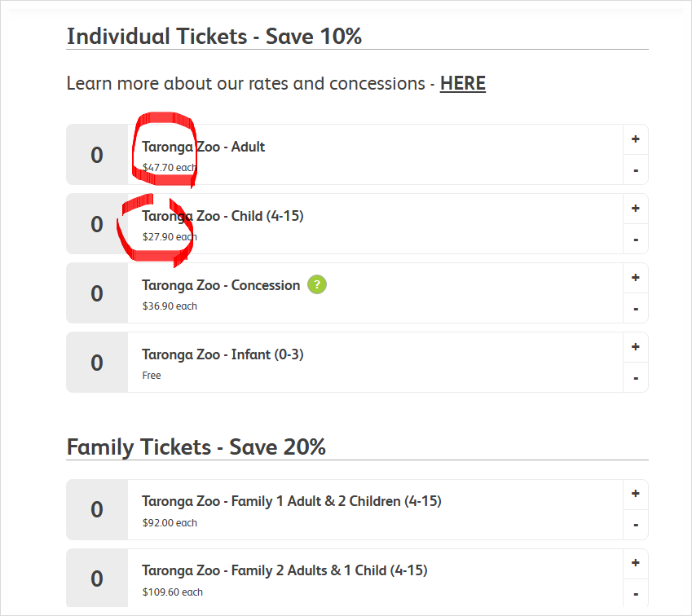Click Family 1 Adult & 2 Children quantity box

point(97,509)
